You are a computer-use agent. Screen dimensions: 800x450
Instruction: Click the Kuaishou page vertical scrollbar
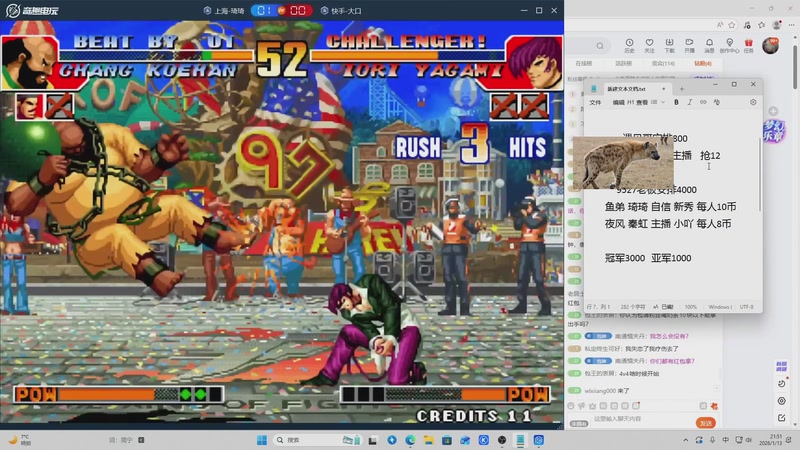pos(795,66)
